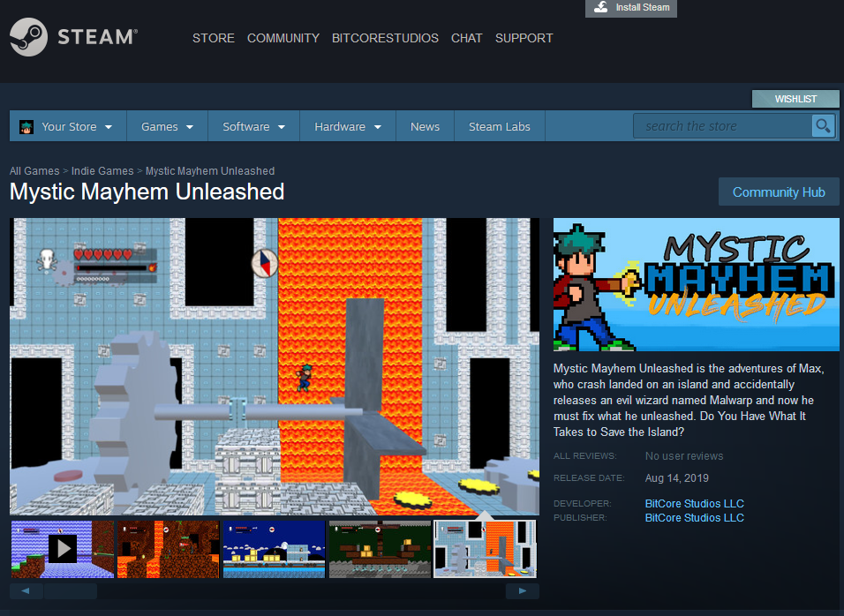Image resolution: width=844 pixels, height=616 pixels.
Task: Visit the BitCore Studios LLC developer link
Action: pyautogui.click(x=694, y=503)
